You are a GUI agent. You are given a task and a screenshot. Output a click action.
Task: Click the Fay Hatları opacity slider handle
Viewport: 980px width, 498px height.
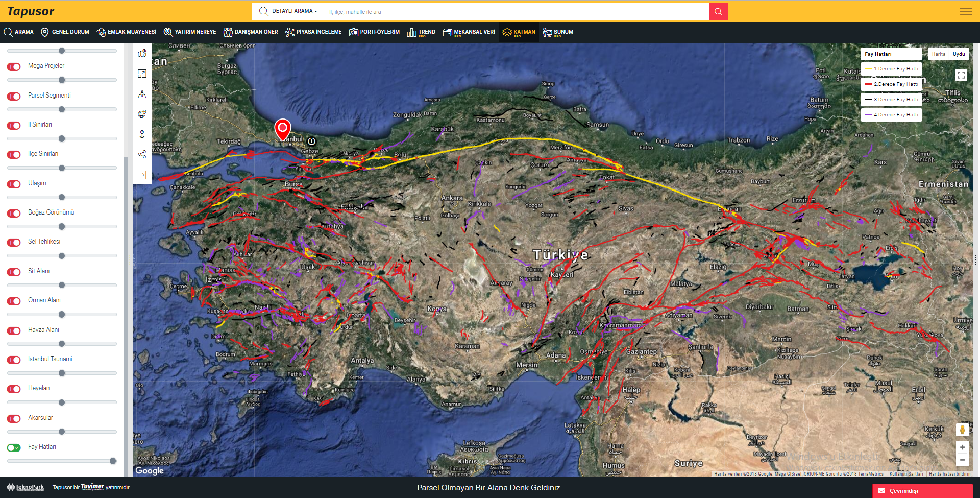click(113, 461)
